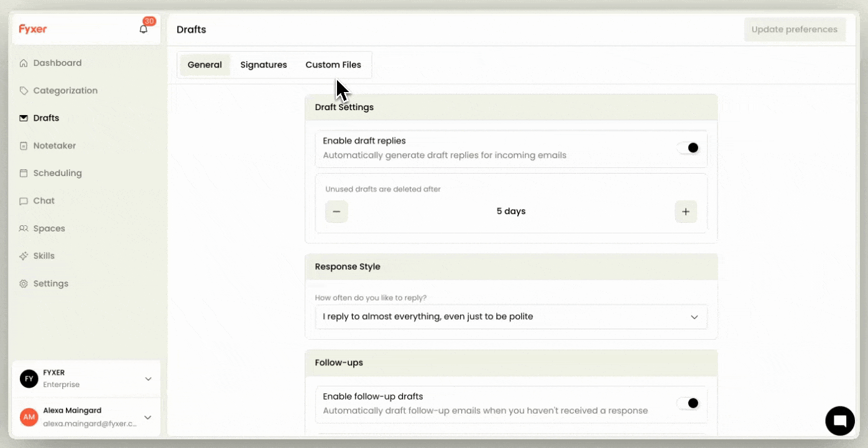Open the support chat bubble widget

tap(840, 421)
